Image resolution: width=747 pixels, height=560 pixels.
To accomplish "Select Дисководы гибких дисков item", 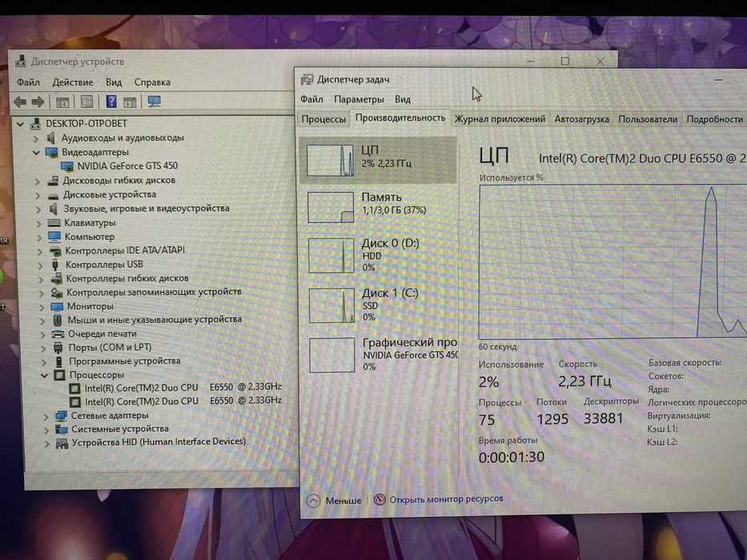I will tap(119, 181).
